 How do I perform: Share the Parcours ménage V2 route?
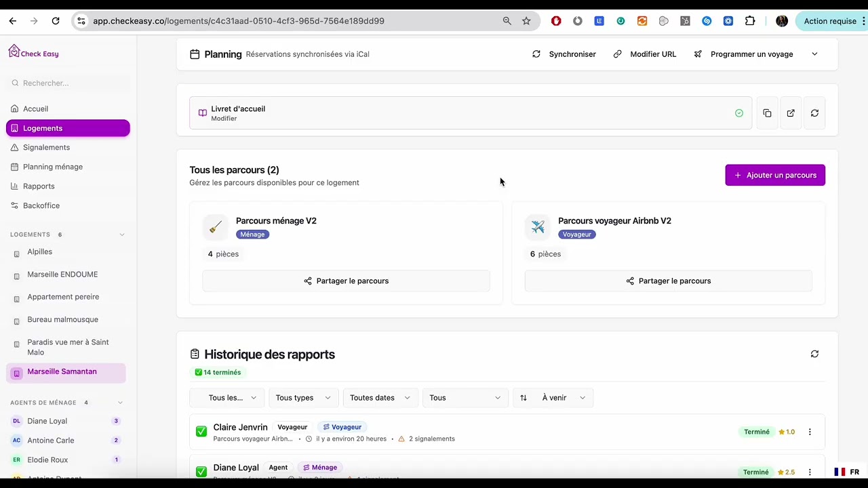pos(346,281)
